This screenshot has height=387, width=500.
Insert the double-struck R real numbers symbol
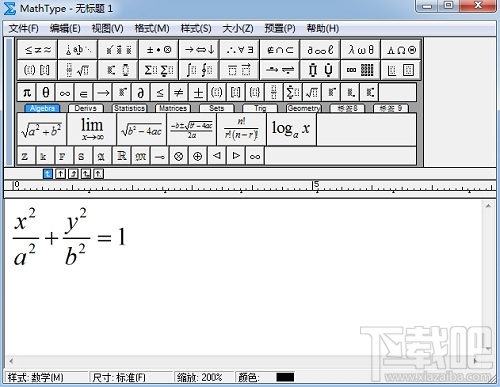tap(122, 156)
